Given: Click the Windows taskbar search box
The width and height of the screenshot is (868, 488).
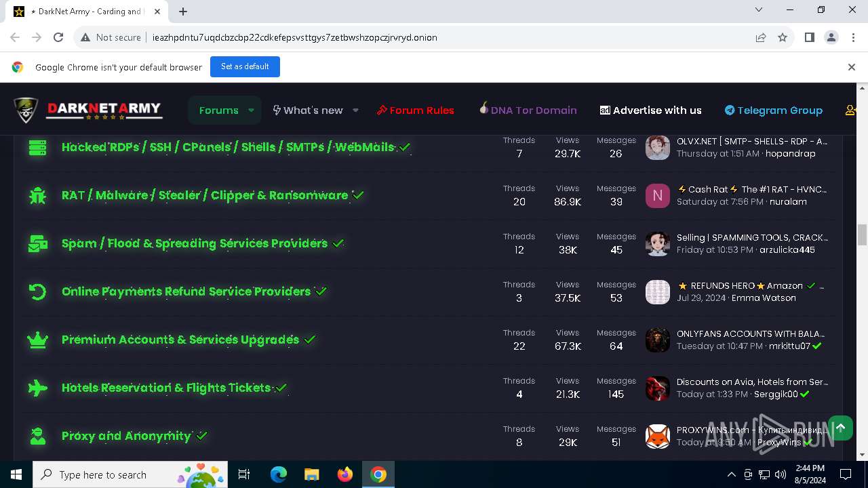Looking at the screenshot, I should pyautogui.click(x=130, y=474).
